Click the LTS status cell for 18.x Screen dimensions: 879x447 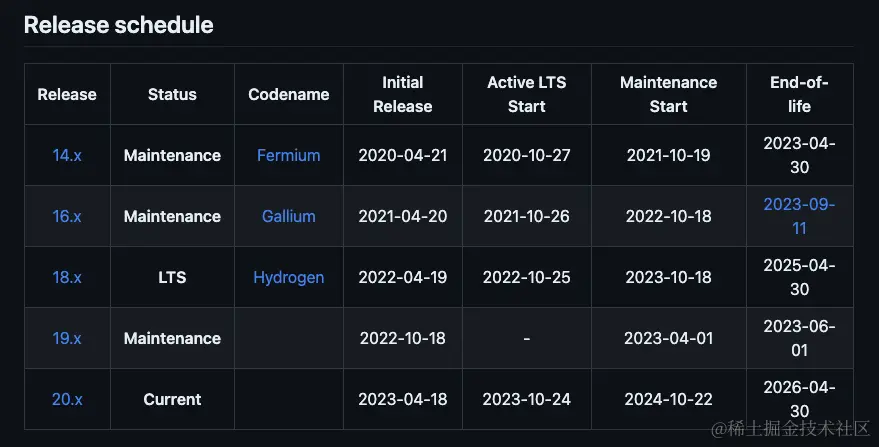(172, 278)
